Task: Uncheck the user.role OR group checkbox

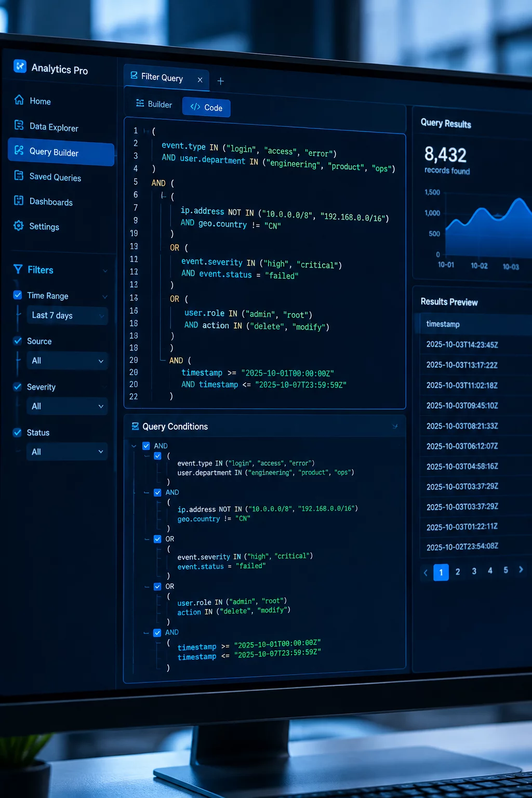Action: click(x=157, y=586)
